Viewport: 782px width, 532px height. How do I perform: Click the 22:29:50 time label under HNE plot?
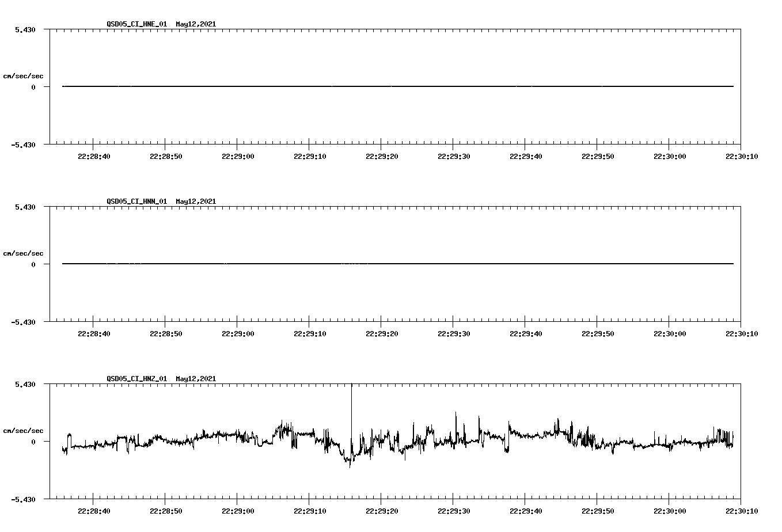click(598, 156)
